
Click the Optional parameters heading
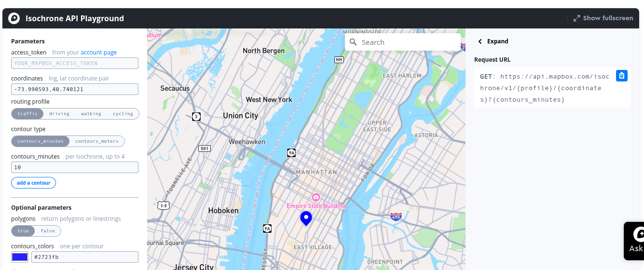[x=41, y=208]
